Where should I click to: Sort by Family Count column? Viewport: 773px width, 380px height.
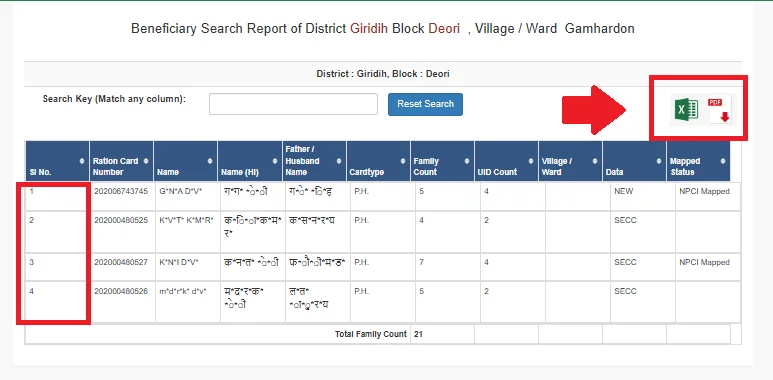tap(442, 161)
